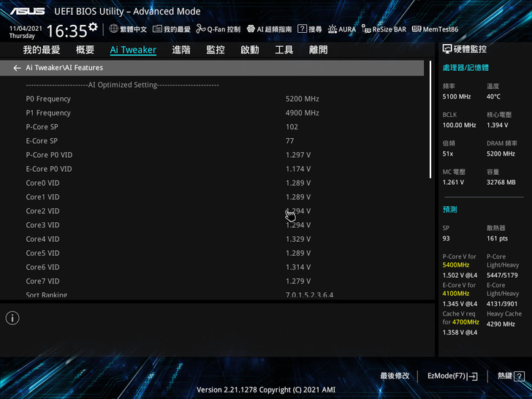Switch to 啟動 tab
The image size is (532, 399).
pyautogui.click(x=250, y=50)
